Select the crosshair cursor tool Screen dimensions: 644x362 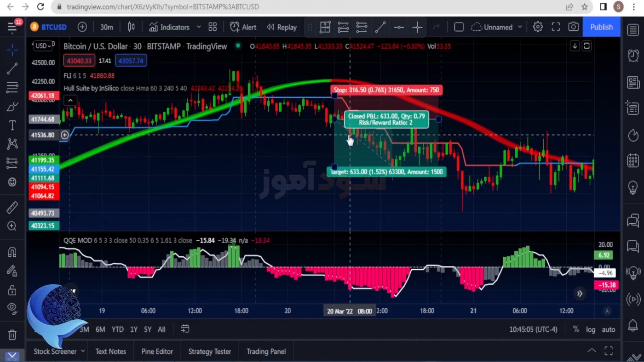pos(12,50)
